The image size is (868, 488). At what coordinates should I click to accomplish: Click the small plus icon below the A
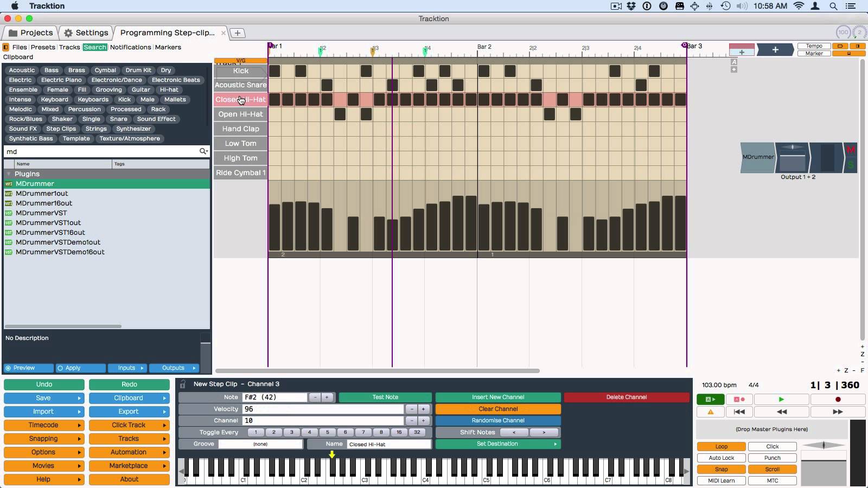734,69
